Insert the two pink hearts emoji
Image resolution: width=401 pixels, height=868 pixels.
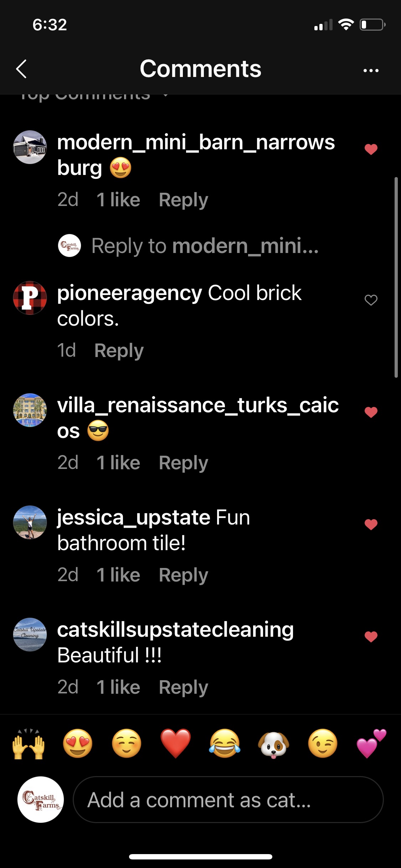pos(371,744)
